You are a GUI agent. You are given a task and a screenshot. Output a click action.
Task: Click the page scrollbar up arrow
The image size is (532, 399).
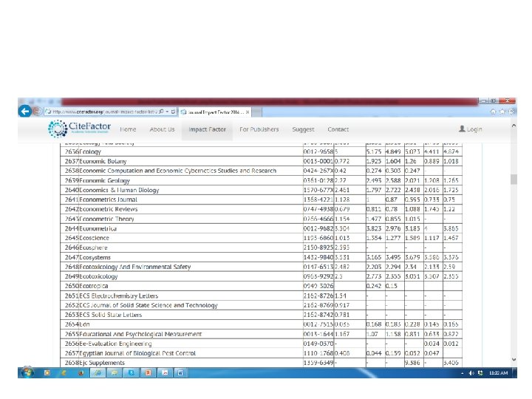pyautogui.click(x=514, y=126)
